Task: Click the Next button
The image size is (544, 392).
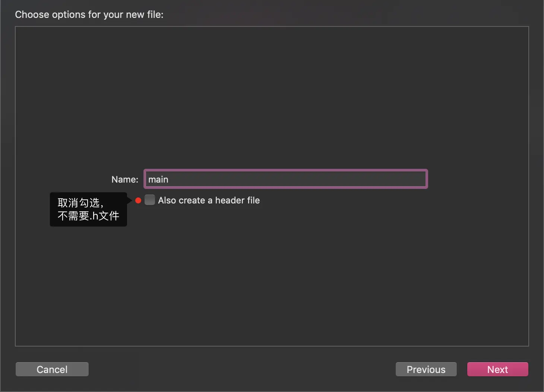Action: coord(497,369)
